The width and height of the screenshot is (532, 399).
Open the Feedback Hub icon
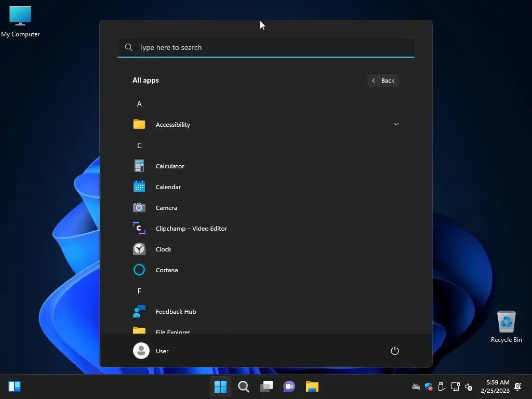(139, 311)
